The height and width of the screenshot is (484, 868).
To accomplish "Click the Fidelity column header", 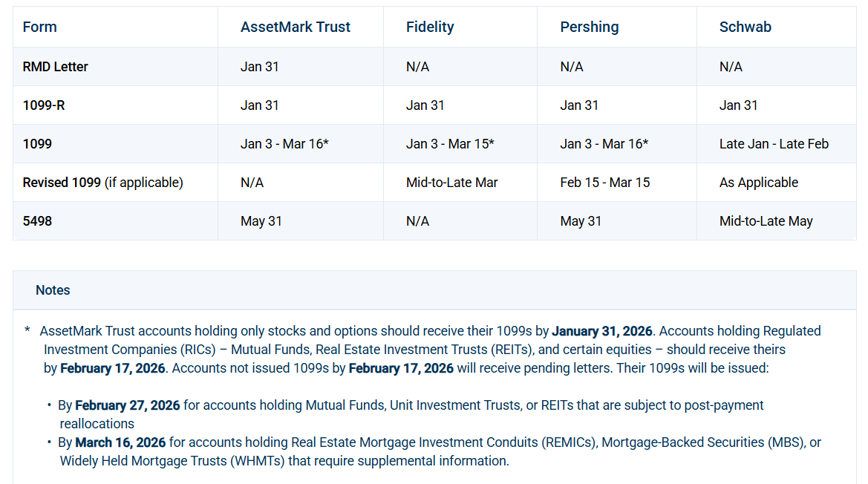I will click(x=430, y=27).
